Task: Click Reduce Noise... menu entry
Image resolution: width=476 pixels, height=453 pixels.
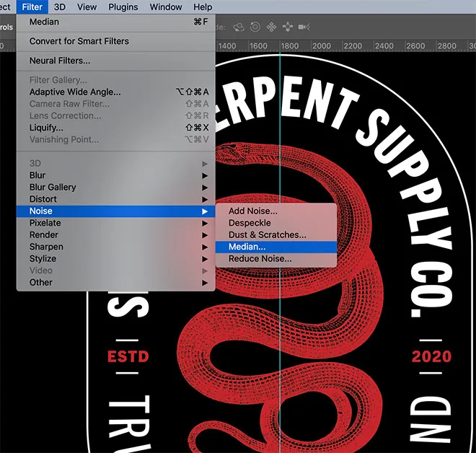Action: tap(260, 258)
